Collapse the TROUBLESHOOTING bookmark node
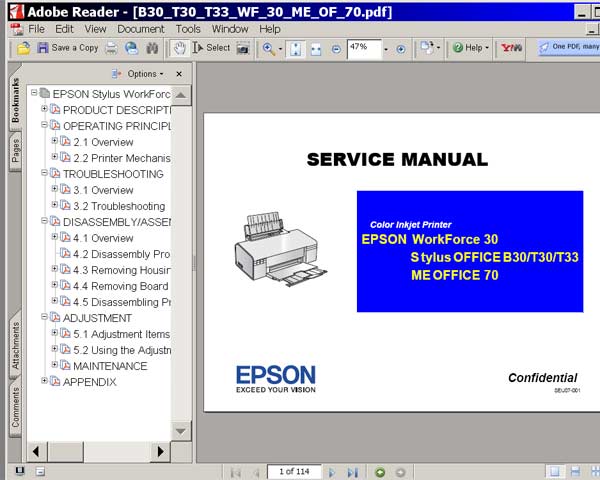 pos(44,173)
